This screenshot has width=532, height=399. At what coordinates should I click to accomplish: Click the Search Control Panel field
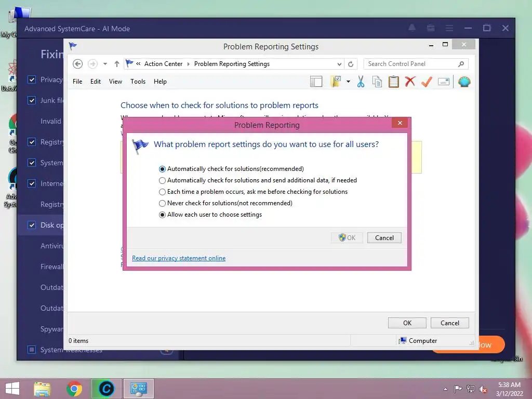coord(416,64)
